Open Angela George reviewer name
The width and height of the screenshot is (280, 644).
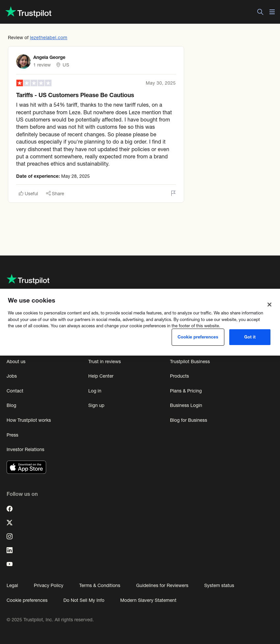49,57
